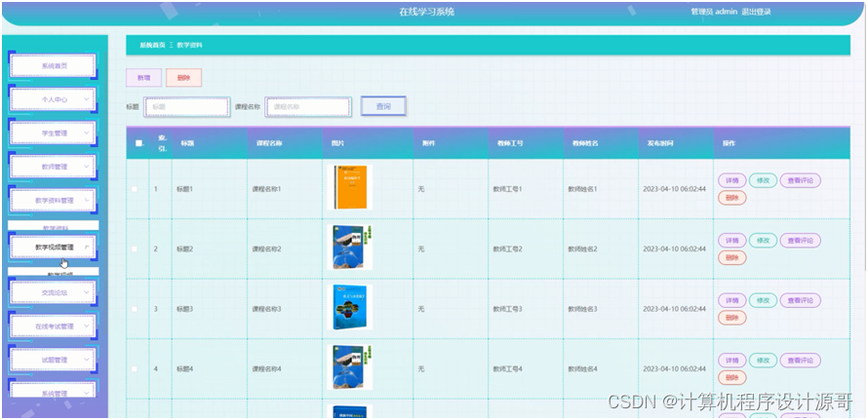The height and width of the screenshot is (420, 868).
Task: Click the 删除 button above the search bar
Action: click(183, 78)
